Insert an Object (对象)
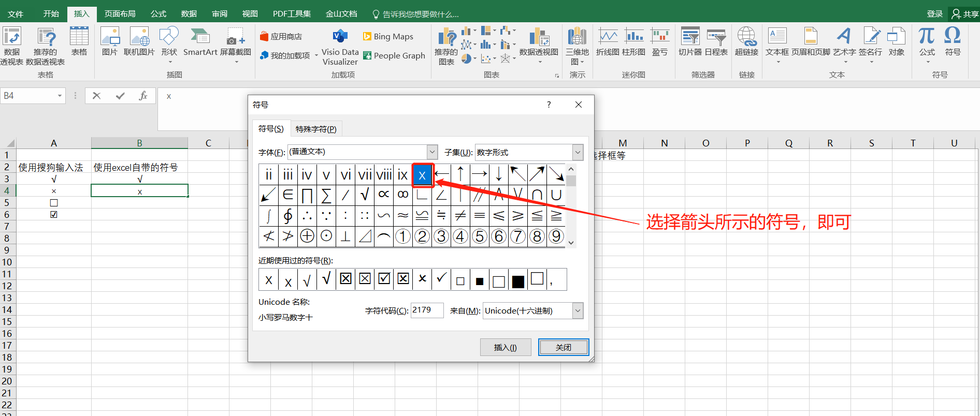This screenshot has width=980, height=416. click(x=896, y=41)
